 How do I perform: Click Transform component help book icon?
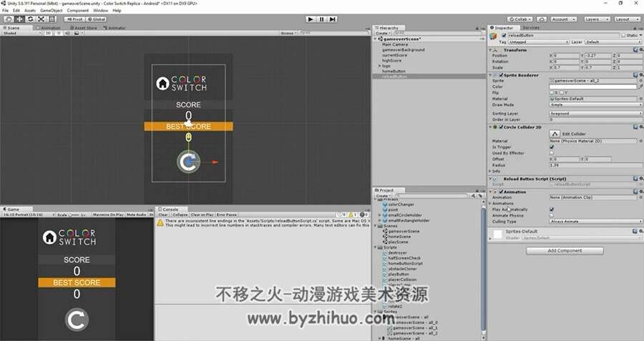635,50
